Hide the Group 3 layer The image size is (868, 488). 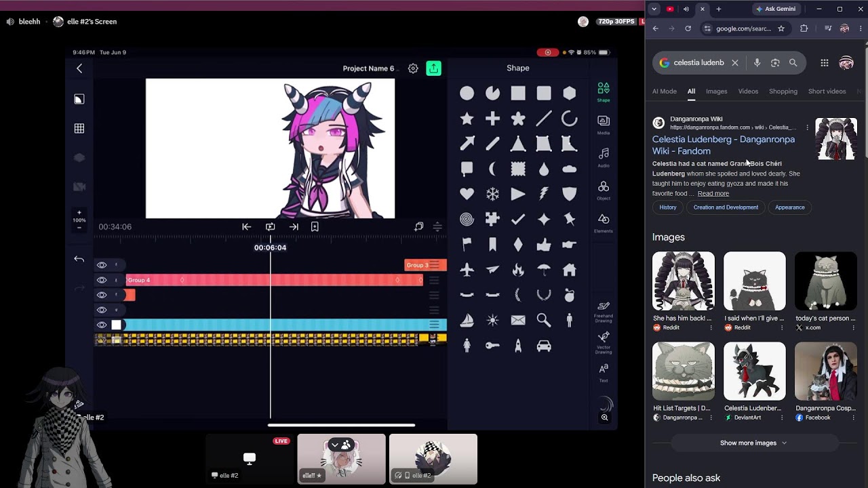102,265
